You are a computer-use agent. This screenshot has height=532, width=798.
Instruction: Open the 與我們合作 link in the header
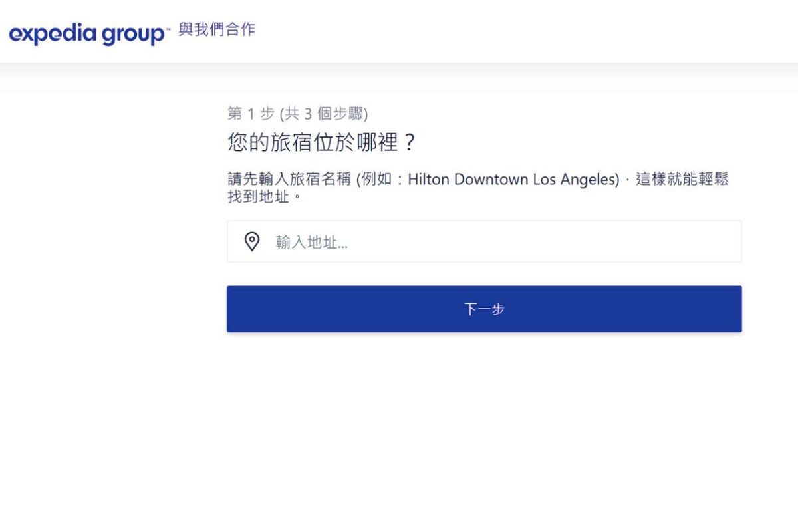[x=217, y=30]
